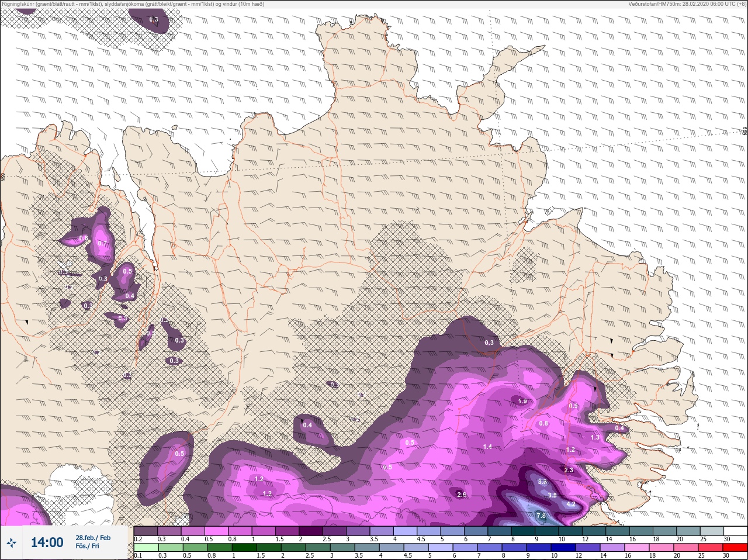This screenshot has width=748, height=560.
Task: Click the 4.2 precipitation value on the map
Action: [572, 504]
